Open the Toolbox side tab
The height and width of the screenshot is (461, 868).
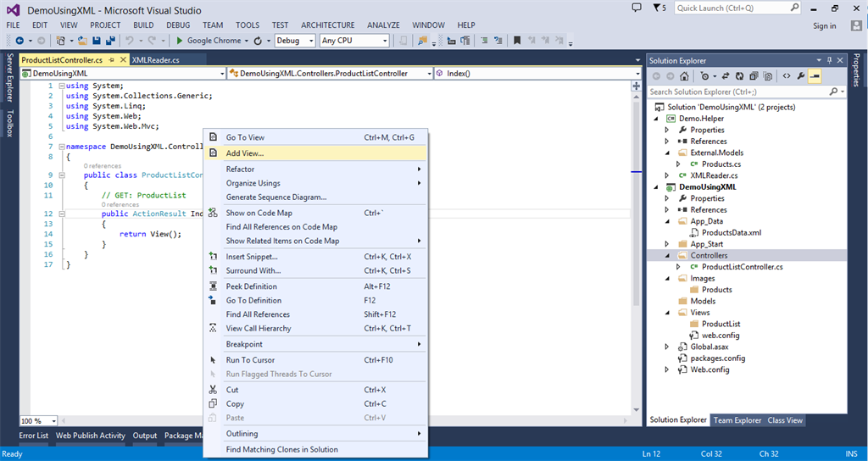[9, 123]
